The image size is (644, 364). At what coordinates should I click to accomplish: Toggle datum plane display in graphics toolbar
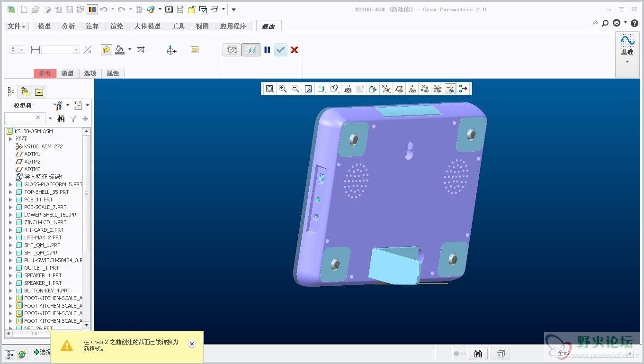point(399,89)
